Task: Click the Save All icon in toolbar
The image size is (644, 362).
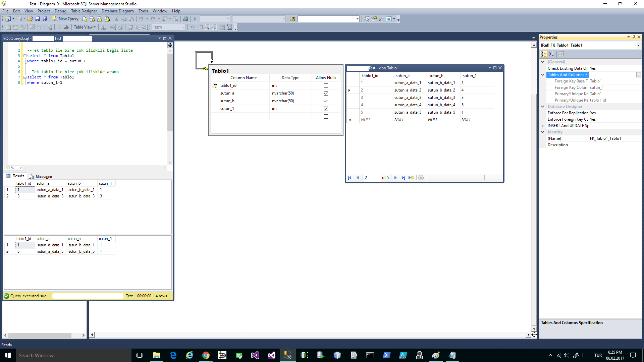Action: (45, 19)
